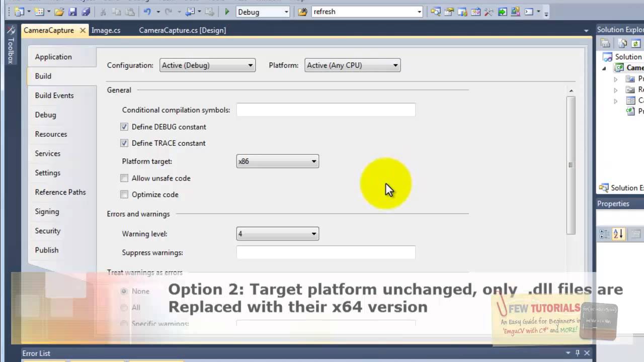Image resolution: width=644 pixels, height=362 pixels.
Task: Open the Toolbox via wrench-hammer toolbar icon
Action: coord(488,12)
